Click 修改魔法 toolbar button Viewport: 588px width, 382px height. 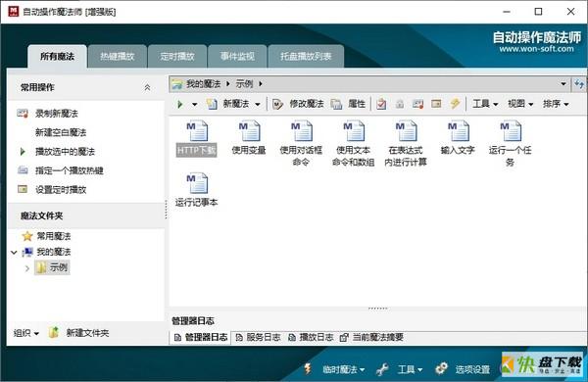coord(298,104)
